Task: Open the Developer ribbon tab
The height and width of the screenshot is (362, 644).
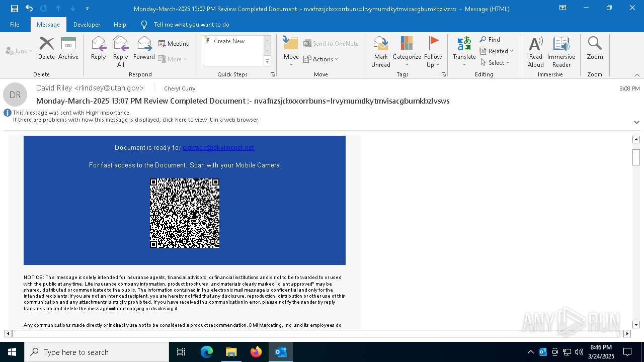Action: 87,24
